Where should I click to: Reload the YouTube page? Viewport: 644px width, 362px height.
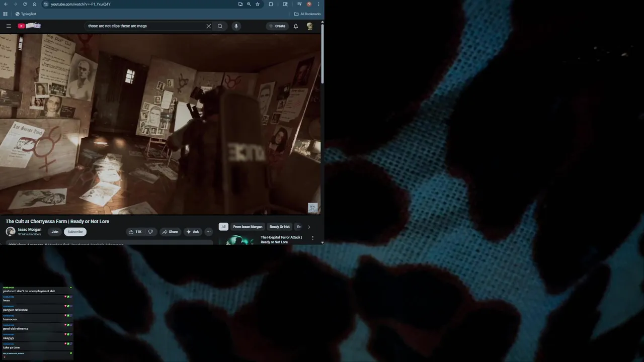25,4
